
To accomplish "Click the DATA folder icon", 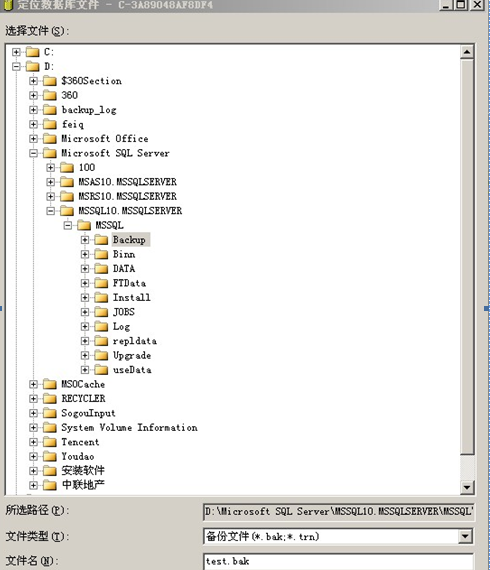I will [x=101, y=269].
